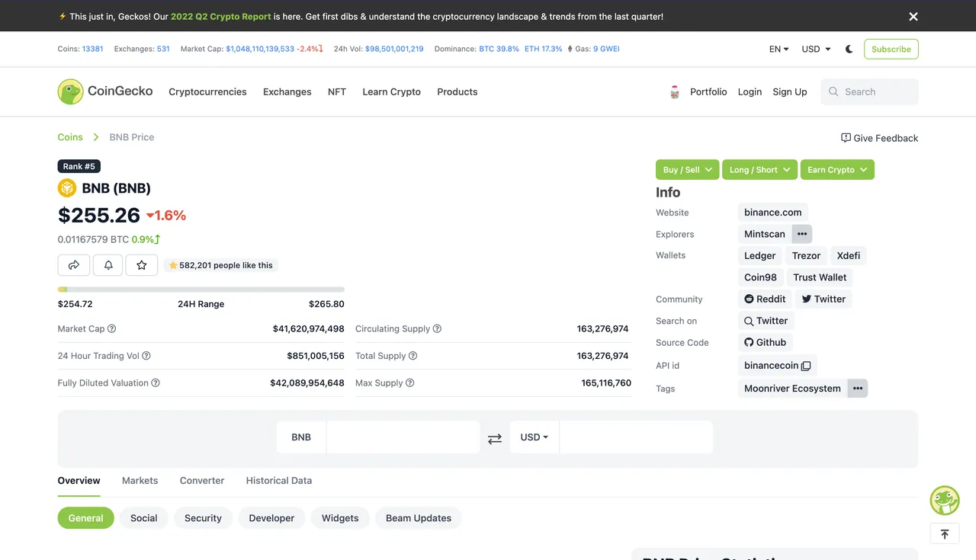Show 24 Hour Trading Vol info icon
Screen dimensions: 976x560
point(146,356)
